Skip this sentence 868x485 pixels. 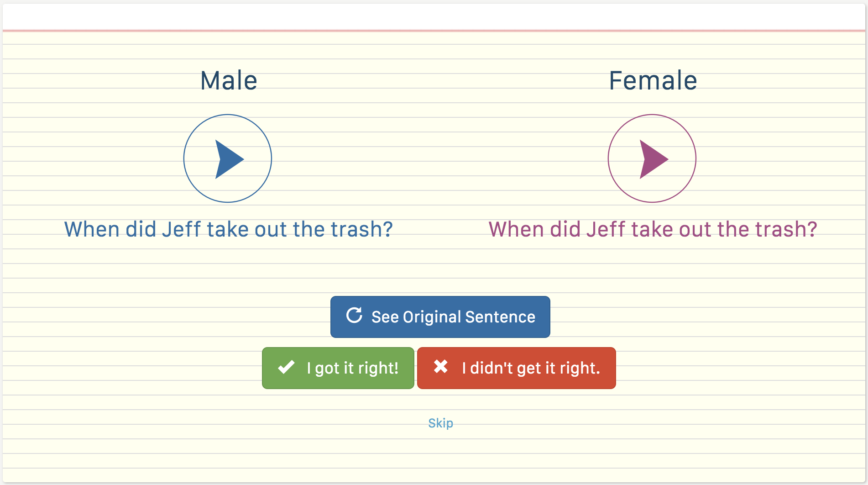point(440,423)
